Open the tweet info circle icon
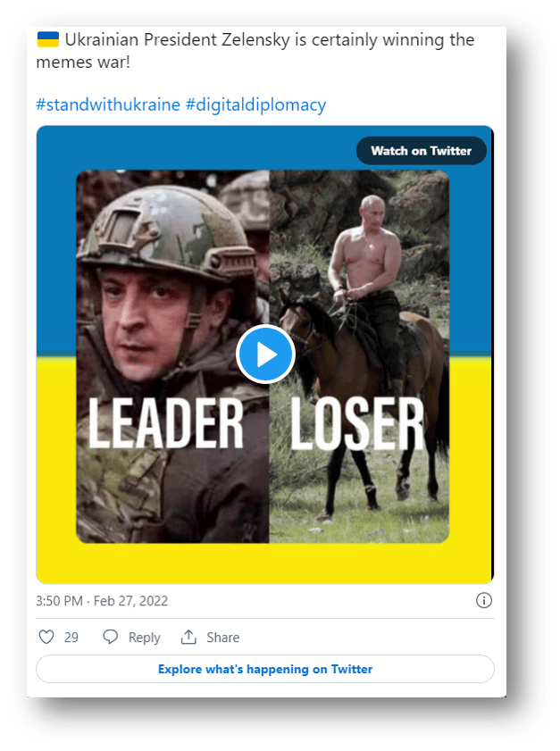This screenshot has height=751, width=560. [x=484, y=600]
